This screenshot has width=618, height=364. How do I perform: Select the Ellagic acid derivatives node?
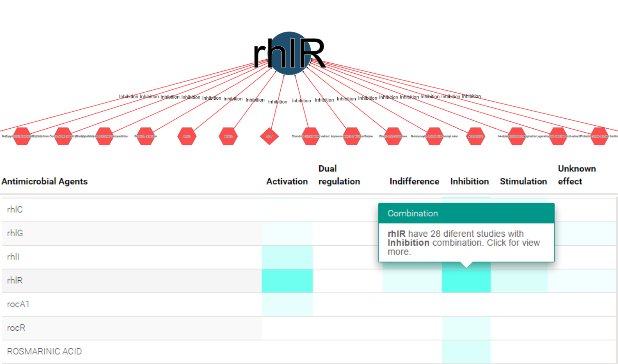tap(393, 136)
